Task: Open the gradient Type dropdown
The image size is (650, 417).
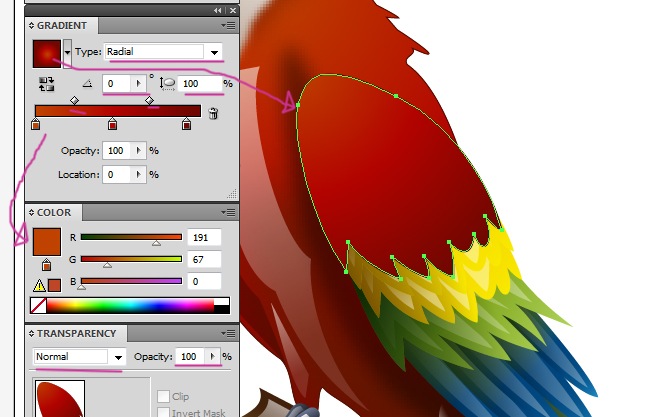Action: (x=214, y=51)
